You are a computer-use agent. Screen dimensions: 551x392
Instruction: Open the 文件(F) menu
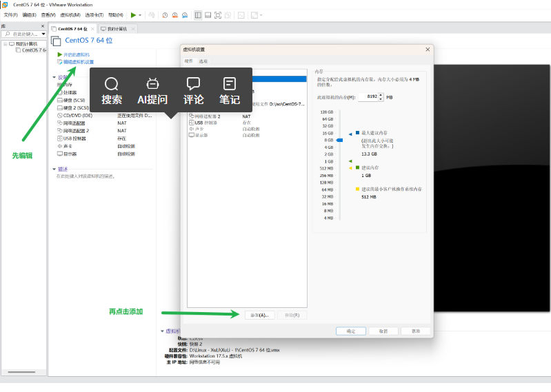pyautogui.click(x=10, y=14)
